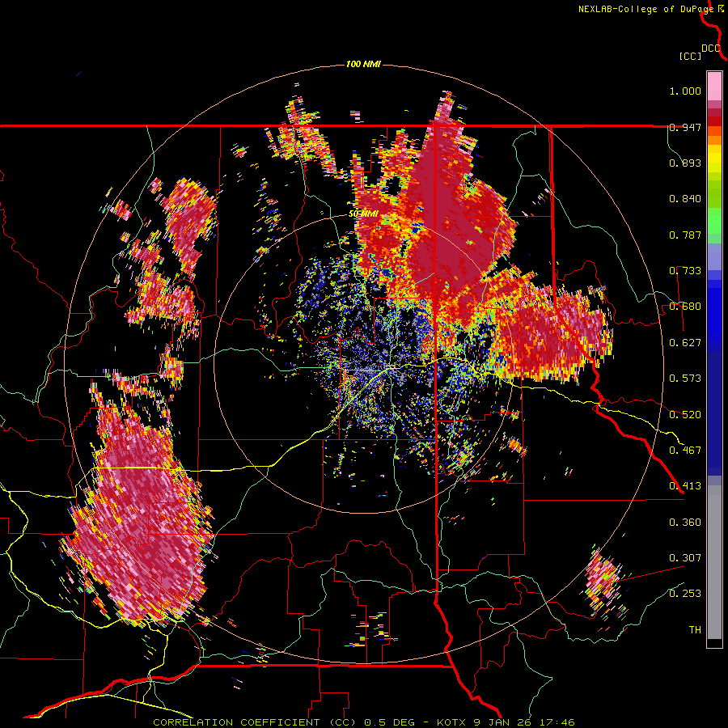
Task: Click the 0.413 legend value
Action: tap(685, 486)
